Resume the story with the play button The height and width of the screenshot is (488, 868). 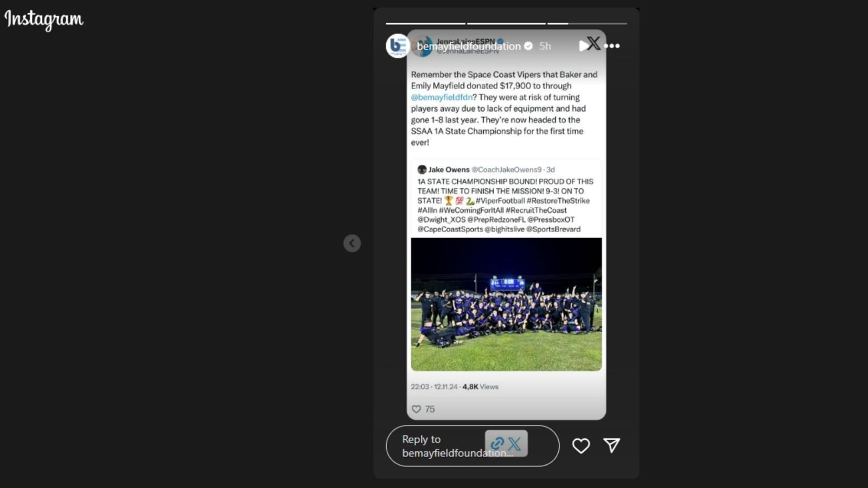[x=583, y=46]
